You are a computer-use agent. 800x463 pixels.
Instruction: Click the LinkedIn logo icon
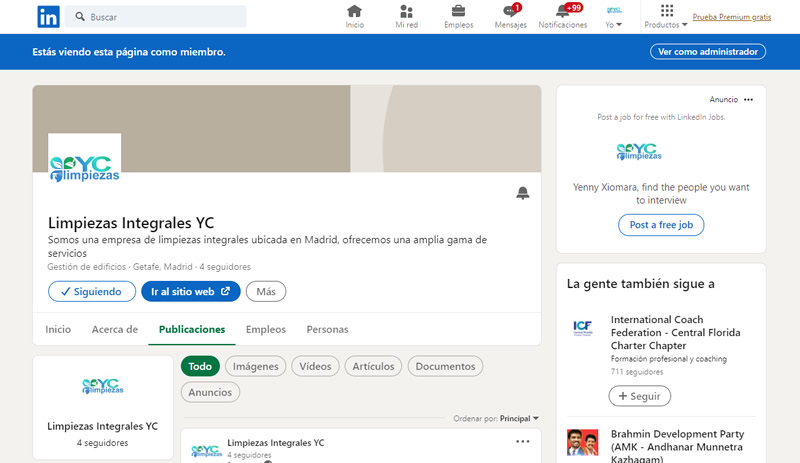click(x=48, y=17)
